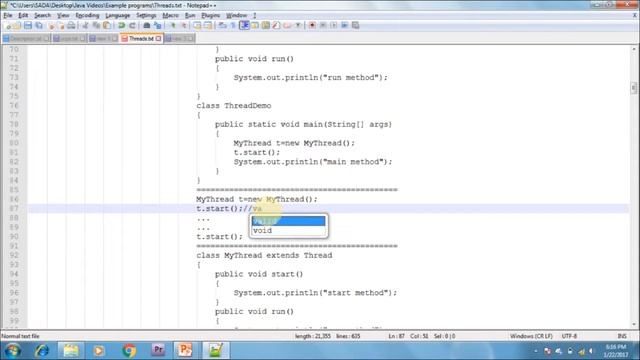
Task: Click the Save All toolbar icon
Action: coord(39,25)
